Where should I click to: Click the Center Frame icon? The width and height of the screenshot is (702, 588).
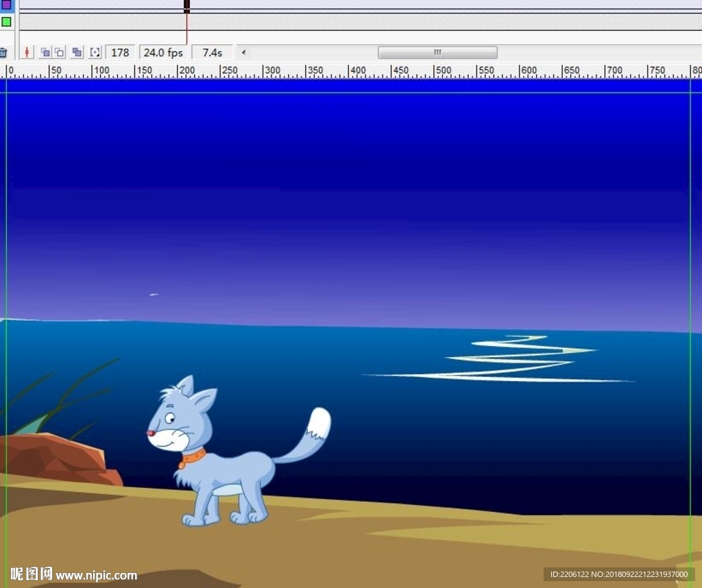27,52
